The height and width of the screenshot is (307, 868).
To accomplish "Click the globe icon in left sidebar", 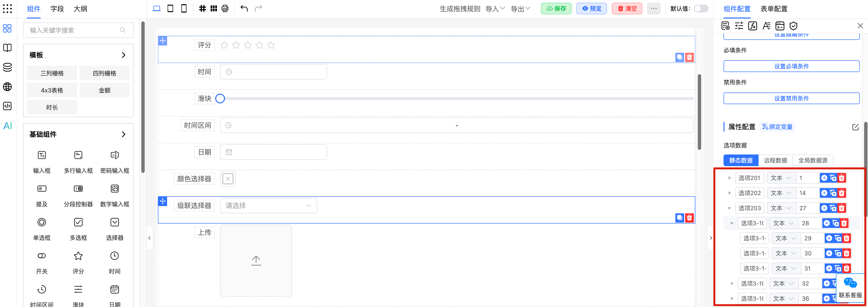I will 7,87.
